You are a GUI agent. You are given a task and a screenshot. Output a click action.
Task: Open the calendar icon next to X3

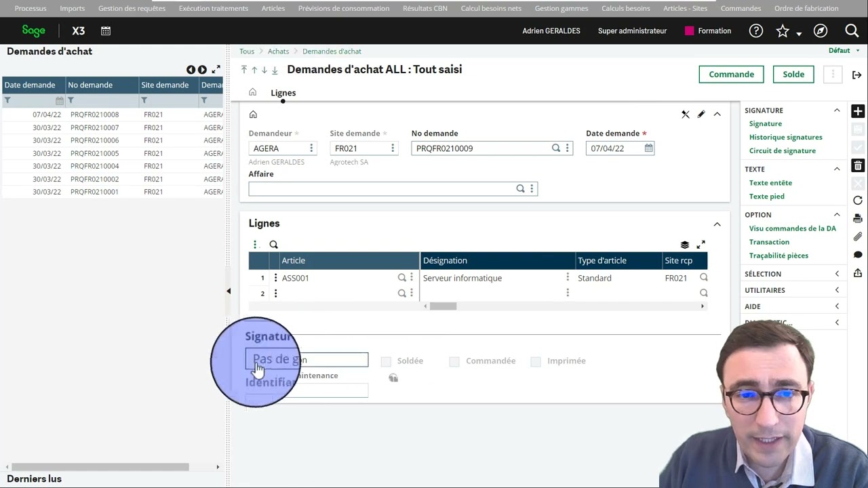[106, 30]
